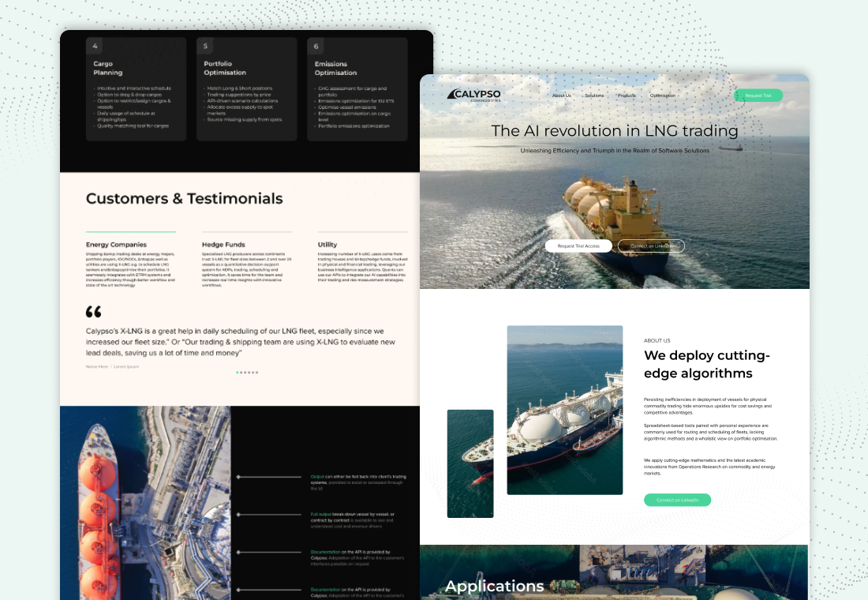The image size is (868, 600).
Task: Click 'Portfolio emissions optimization' bullet
Action: tap(354, 126)
